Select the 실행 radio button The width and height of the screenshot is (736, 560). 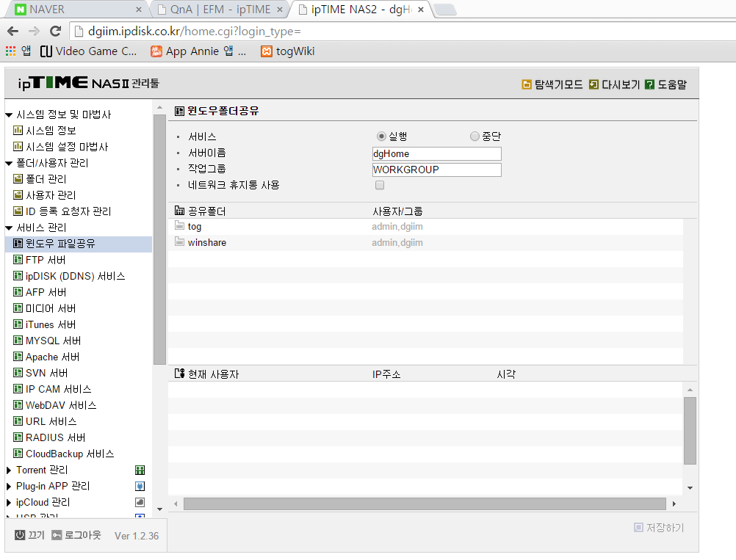[x=382, y=136]
